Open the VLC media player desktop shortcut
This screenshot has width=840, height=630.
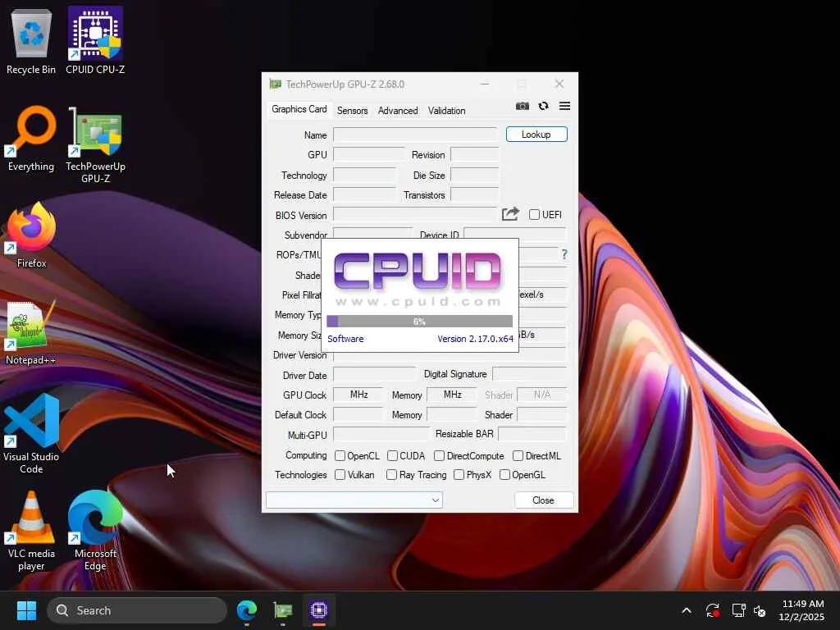click(x=31, y=532)
